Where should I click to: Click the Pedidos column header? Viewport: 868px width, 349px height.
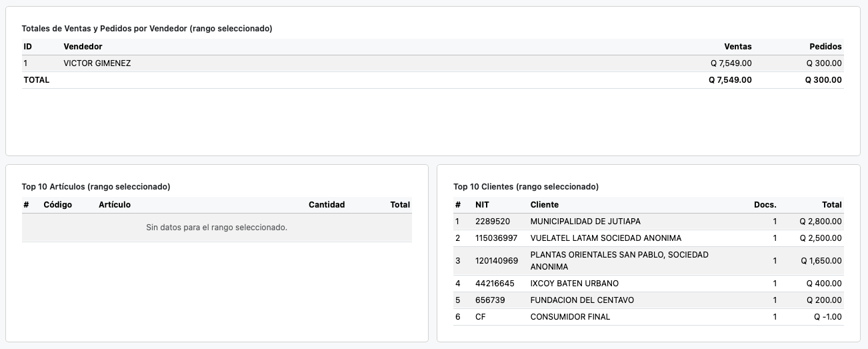[825, 47]
